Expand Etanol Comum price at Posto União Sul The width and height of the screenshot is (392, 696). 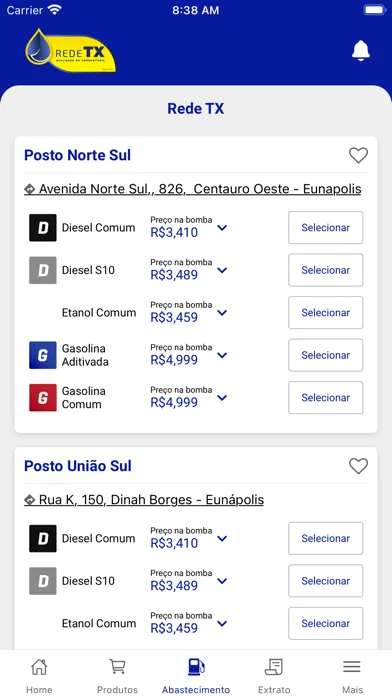(222, 624)
